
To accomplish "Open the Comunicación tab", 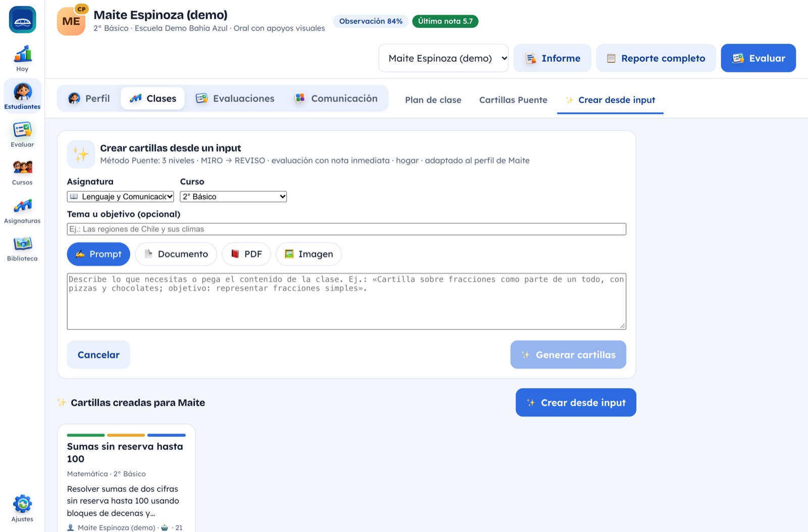I will (336, 98).
